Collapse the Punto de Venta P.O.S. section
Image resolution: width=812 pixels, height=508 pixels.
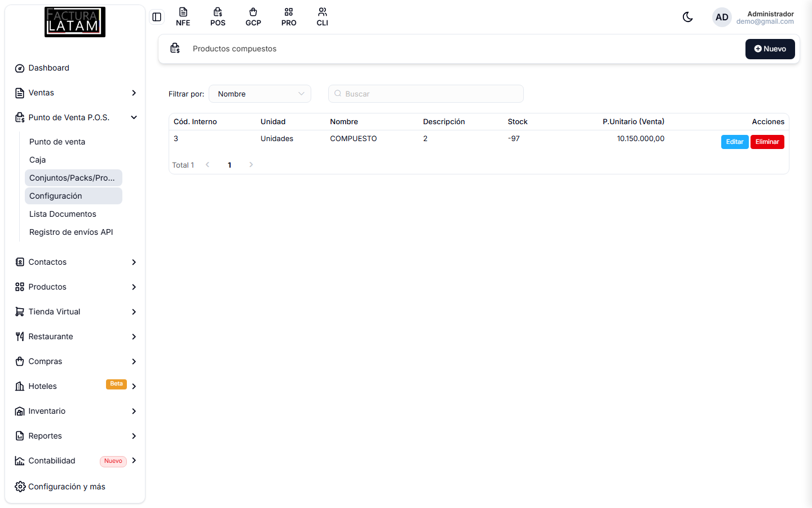pos(75,117)
